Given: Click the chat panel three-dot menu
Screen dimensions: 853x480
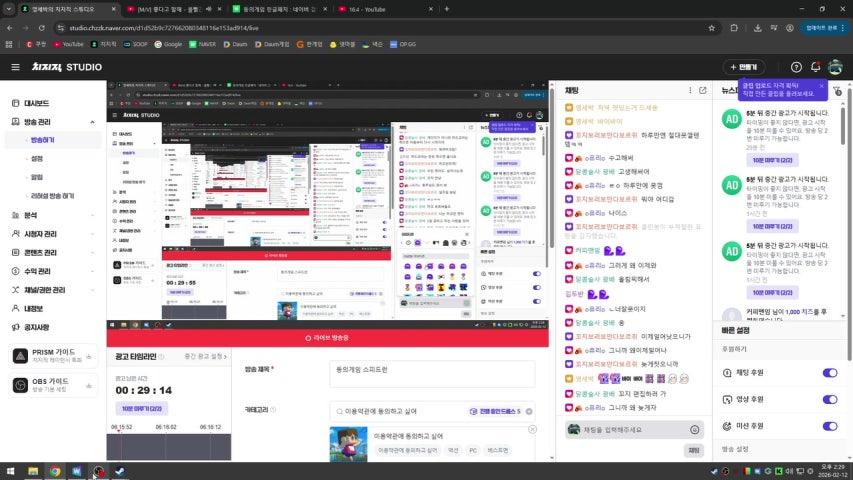Looking at the screenshot, I should [x=690, y=90].
